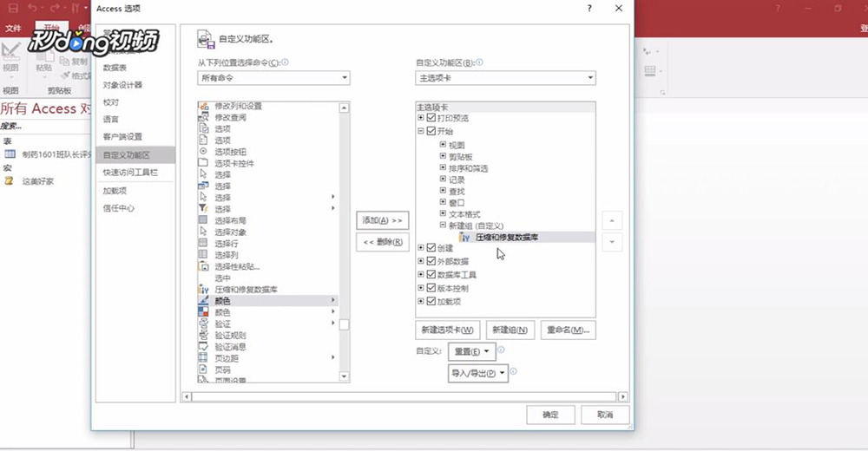Click info icon beside 自定义功能区(B) label
Viewport: 868px width, 451px height.
coord(479,62)
